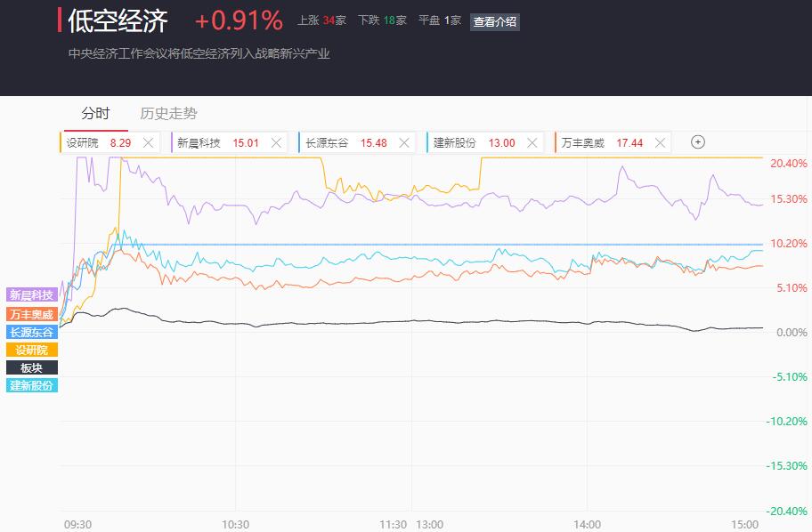
Task: Remove 万丰奥威 with its X icon
Action: pyautogui.click(x=660, y=143)
